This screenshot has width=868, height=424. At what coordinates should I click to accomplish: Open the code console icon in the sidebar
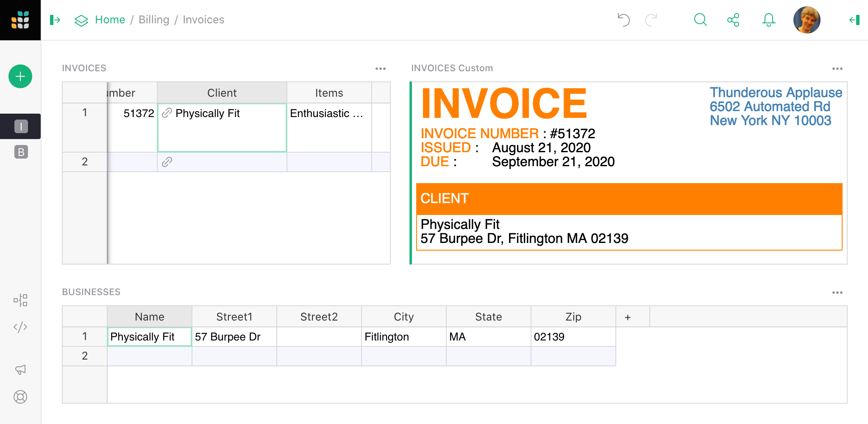(x=20, y=327)
